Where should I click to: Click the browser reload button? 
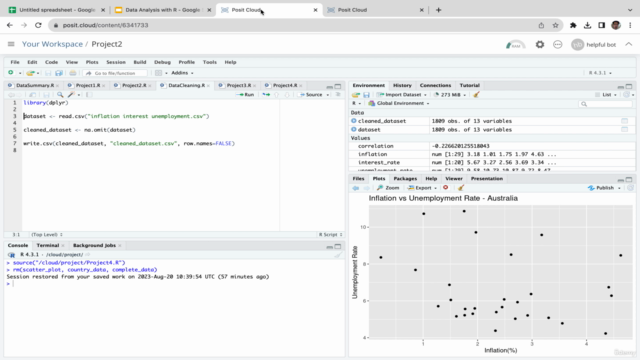pos(38,25)
